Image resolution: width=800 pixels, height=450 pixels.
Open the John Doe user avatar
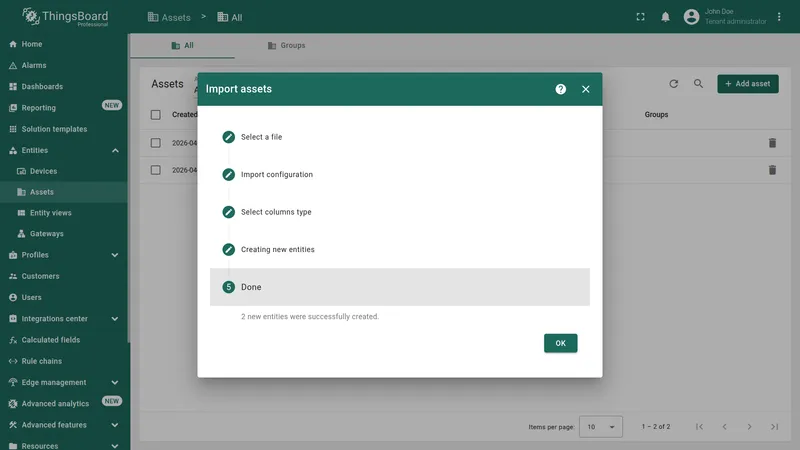691,17
